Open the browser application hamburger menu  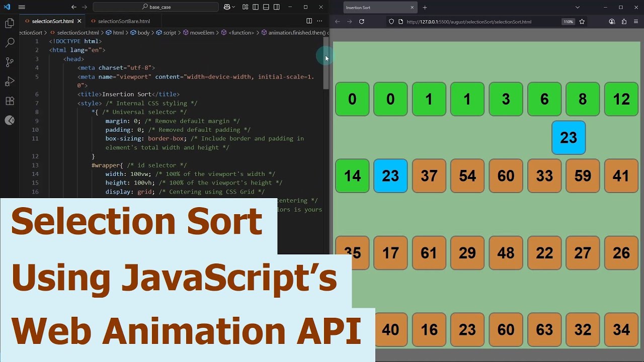point(636,22)
